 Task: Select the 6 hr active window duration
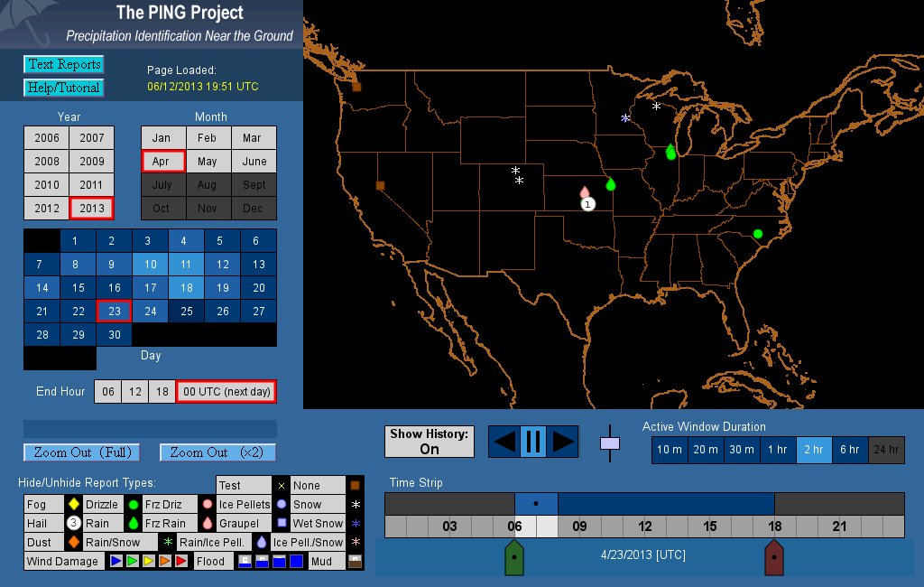(x=850, y=450)
